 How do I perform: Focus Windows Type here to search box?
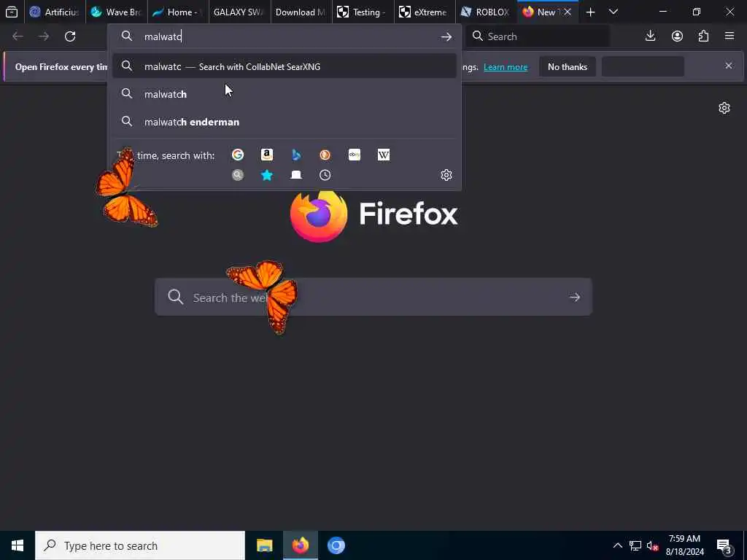point(140,545)
